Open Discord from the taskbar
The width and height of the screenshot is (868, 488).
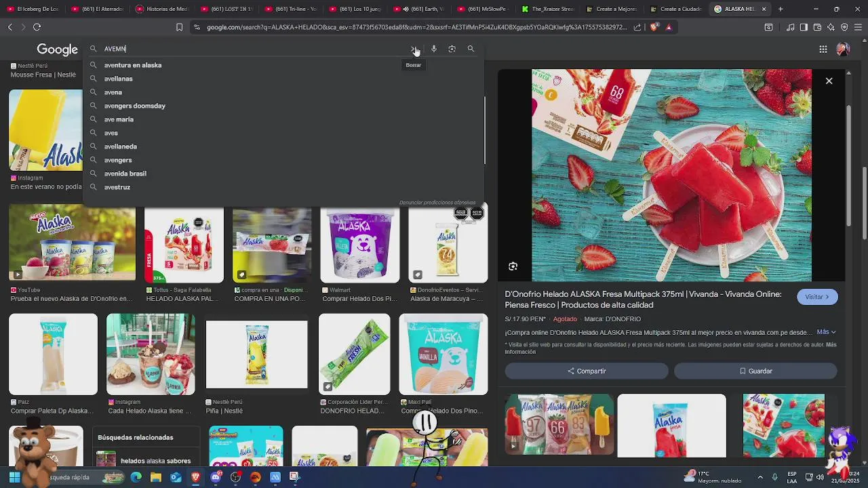tap(216, 477)
